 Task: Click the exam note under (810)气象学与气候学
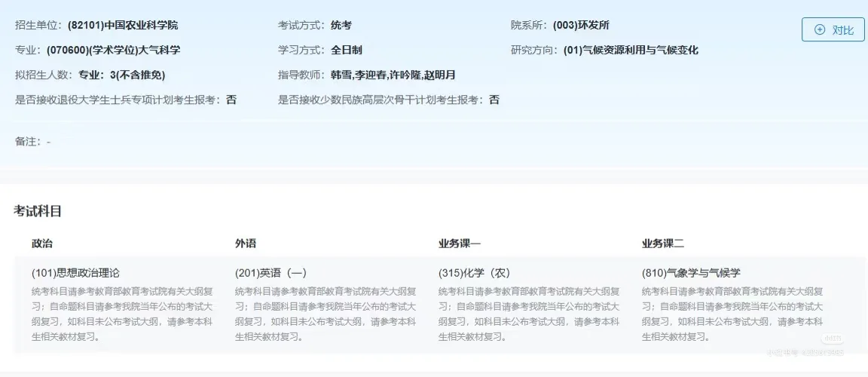[733, 314]
